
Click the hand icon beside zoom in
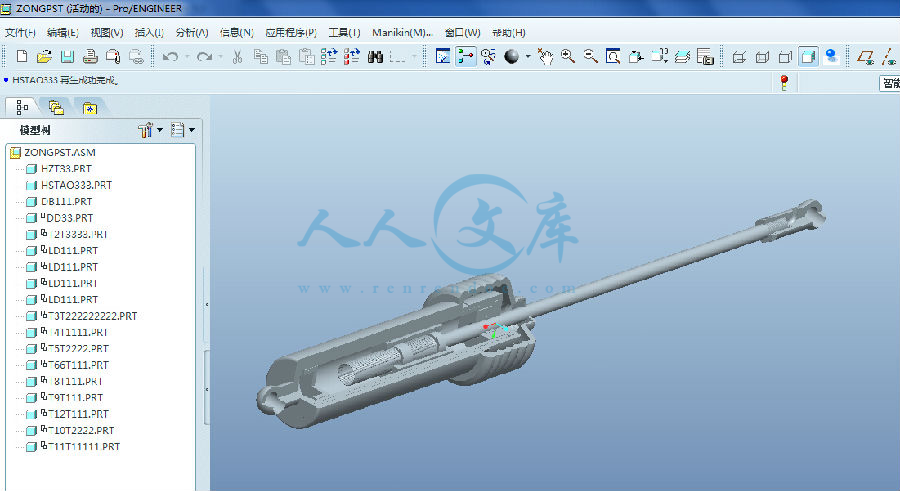545,56
